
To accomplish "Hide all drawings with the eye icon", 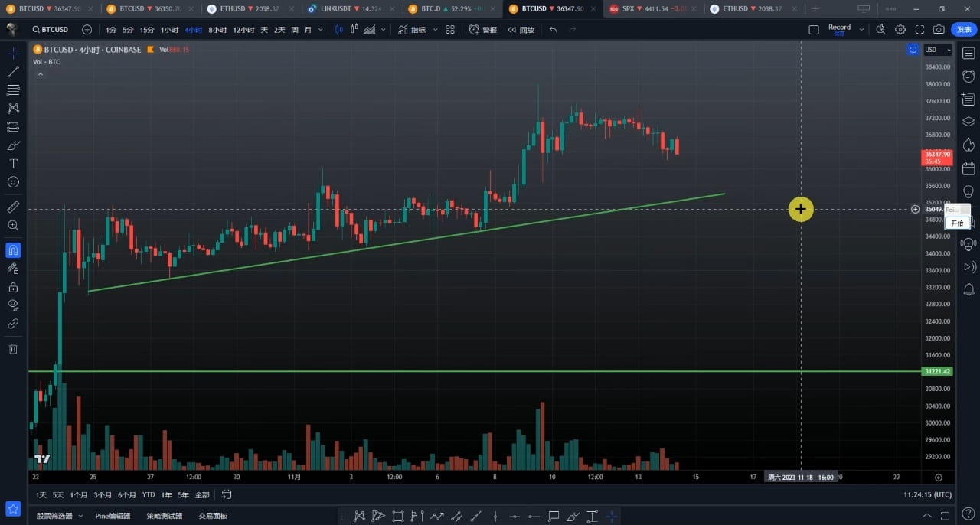I will [x=13, y=305].
